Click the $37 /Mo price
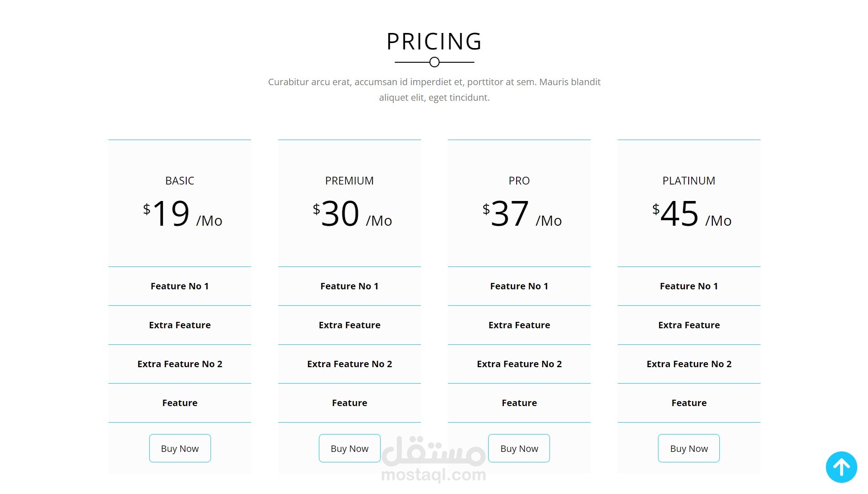Viewport: 868px width, 494px height. tap(522, 214)
